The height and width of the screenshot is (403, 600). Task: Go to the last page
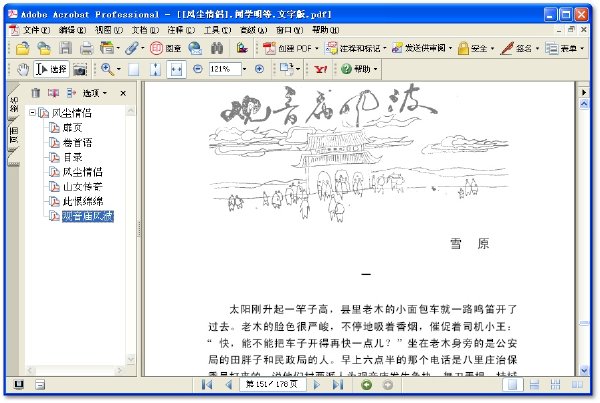point(338,385)
